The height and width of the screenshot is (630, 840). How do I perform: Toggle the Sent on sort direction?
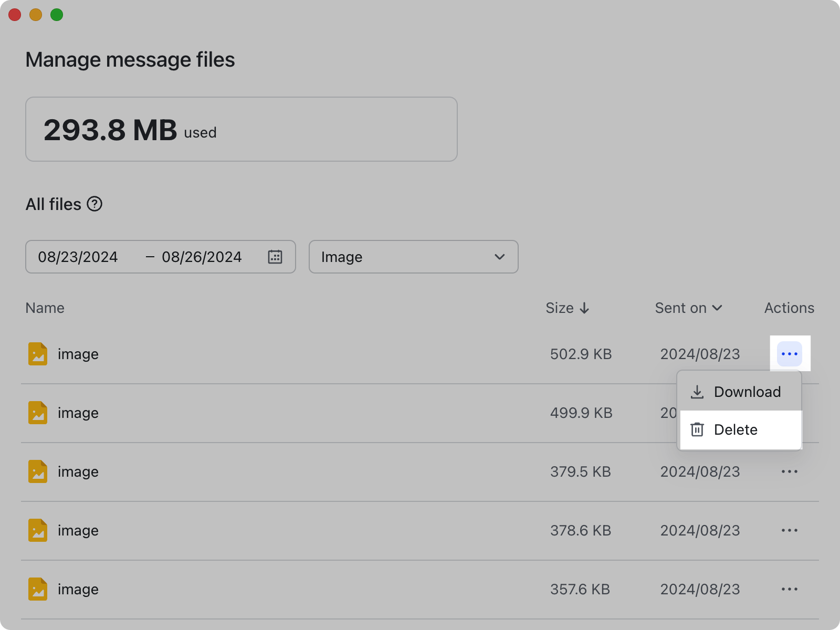[718, 308]
